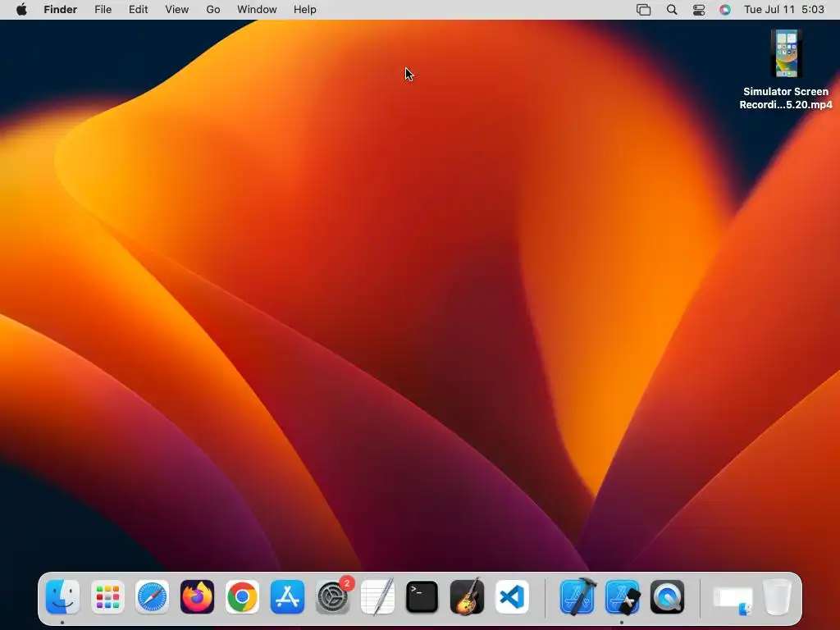Open the Simulator app in Dock
Screen dimensions: 840x630
622,596
